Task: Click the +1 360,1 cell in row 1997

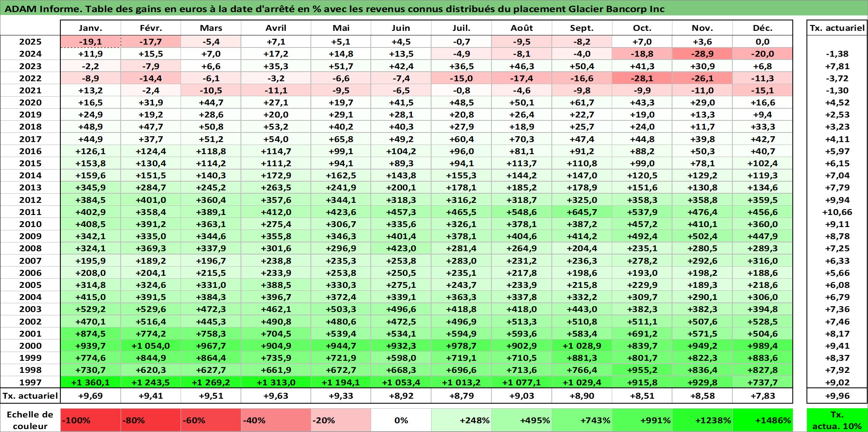Action: pos(90,382)
